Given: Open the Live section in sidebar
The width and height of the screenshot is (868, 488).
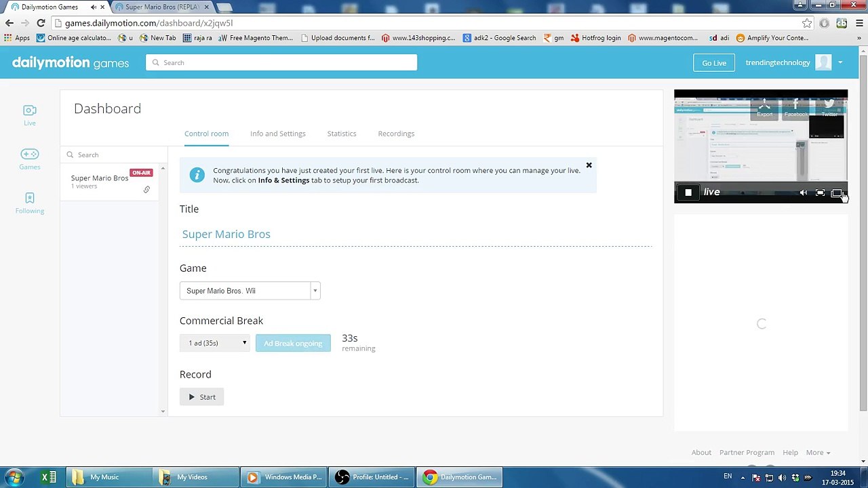Looking at the screenshot, I should pyautogui.click(x=30, y=115).
